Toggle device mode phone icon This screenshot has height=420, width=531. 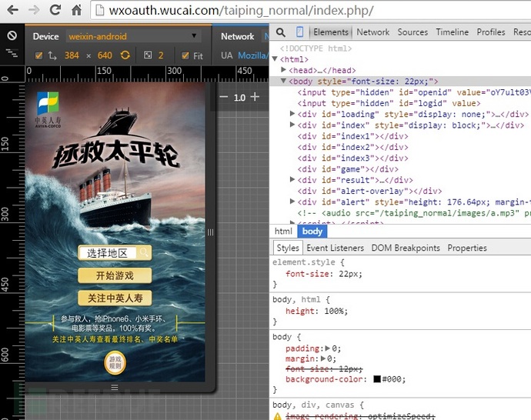pyautogui.click(x=299, y=32)
